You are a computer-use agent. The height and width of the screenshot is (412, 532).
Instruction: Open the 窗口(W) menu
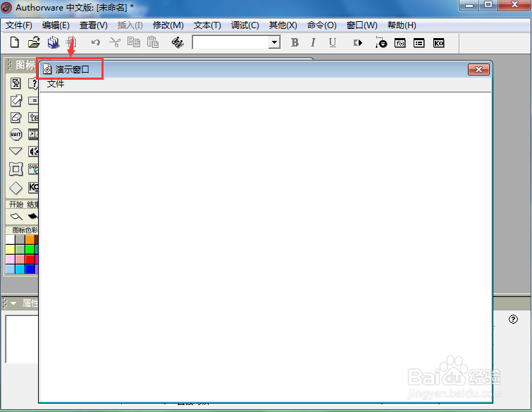[361, 25]
